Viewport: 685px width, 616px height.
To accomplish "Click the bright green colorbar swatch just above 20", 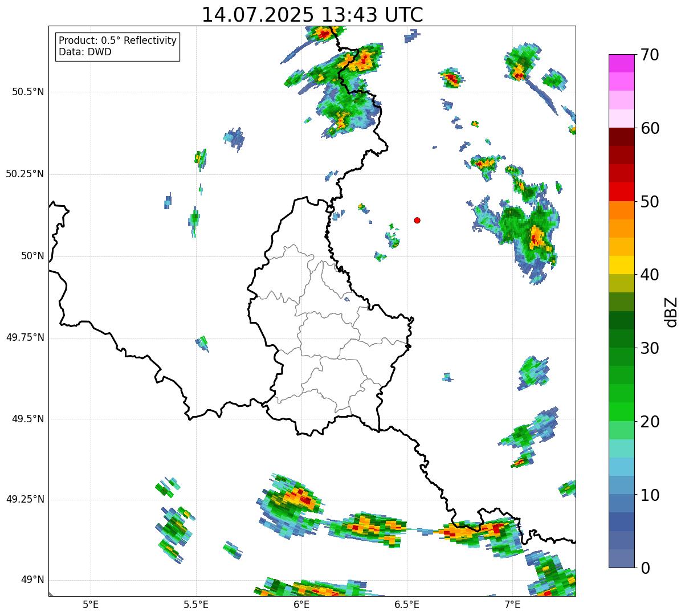I will click(x=621, y=411).
